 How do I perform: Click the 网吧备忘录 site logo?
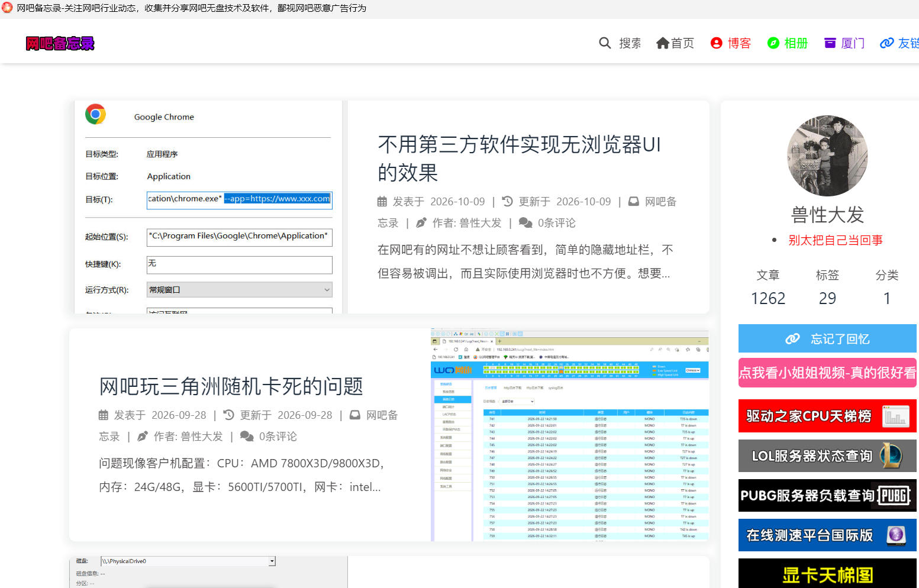60,43
